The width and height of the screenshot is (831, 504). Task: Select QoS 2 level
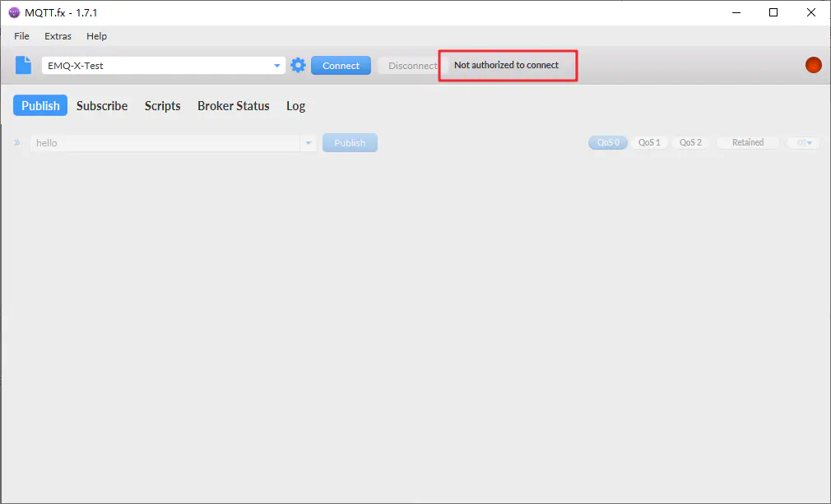(x=690, y=143)
